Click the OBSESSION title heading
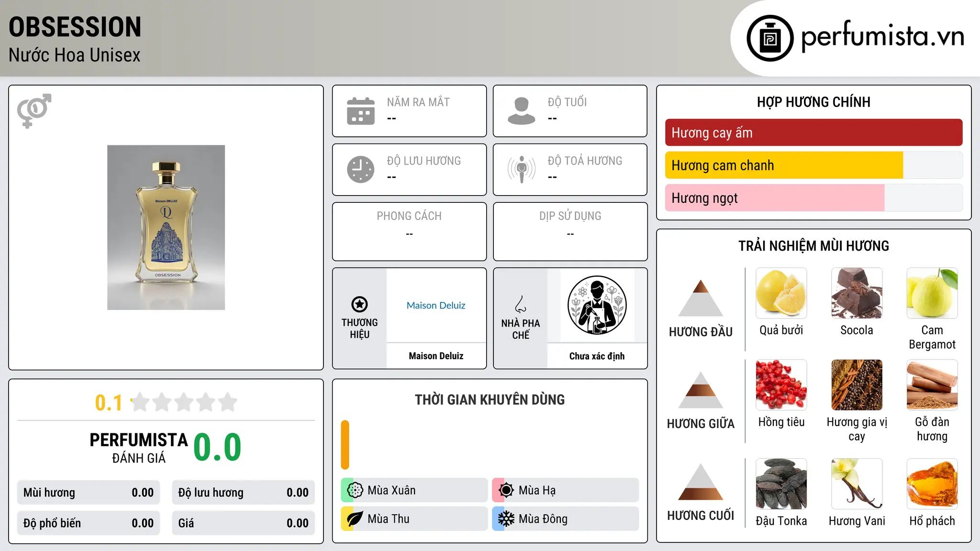 [75, 27]
